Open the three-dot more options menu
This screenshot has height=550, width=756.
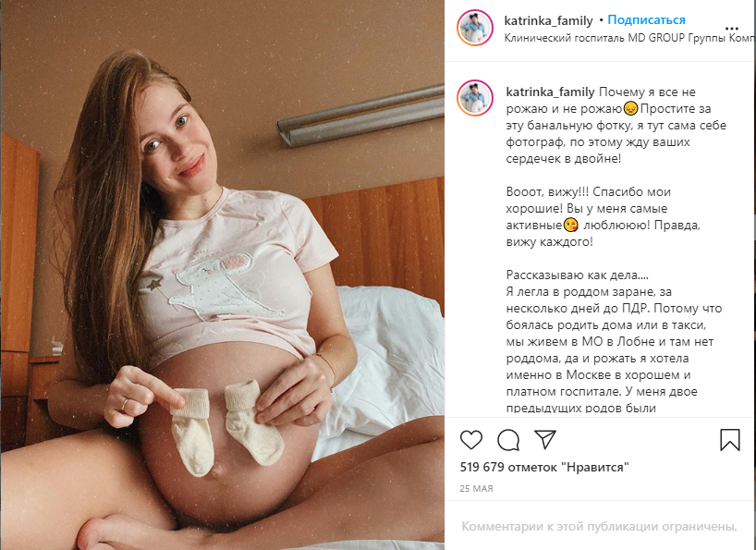[x=731, y=29]
